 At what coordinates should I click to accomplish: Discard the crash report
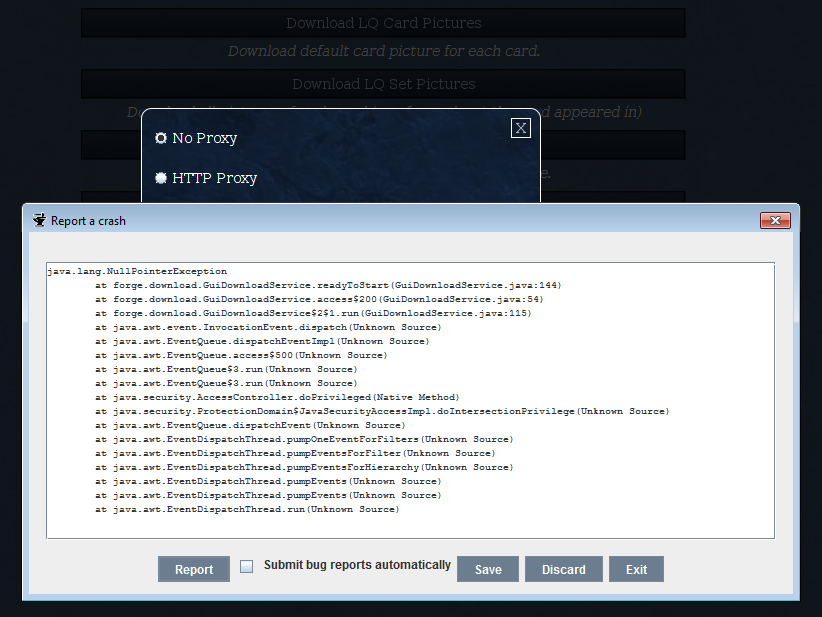tap(564, 569)
